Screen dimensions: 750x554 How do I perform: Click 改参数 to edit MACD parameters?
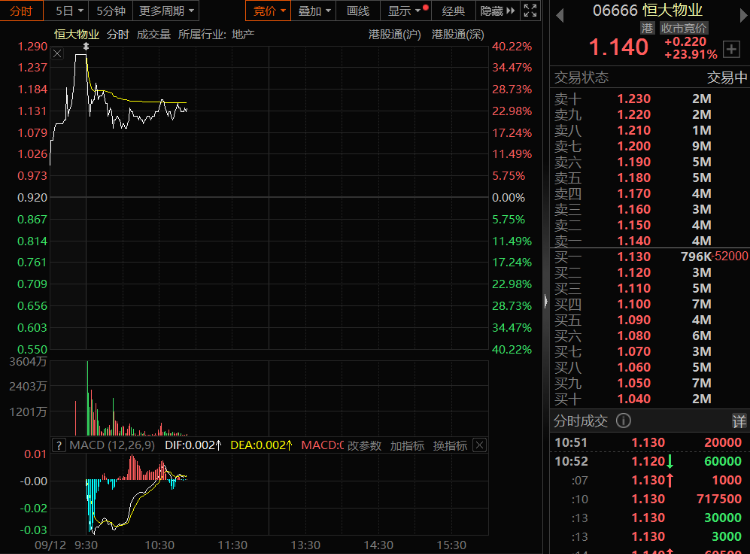(364, 446)
